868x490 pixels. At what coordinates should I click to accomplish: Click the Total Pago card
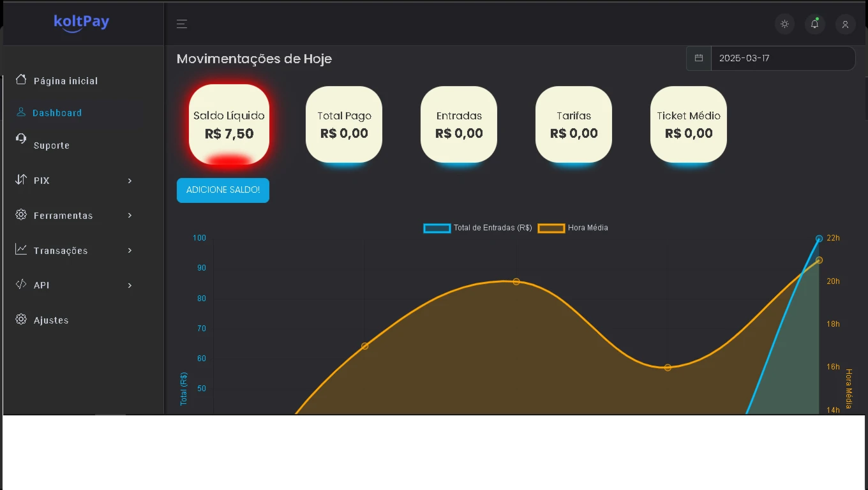(344, 124)
